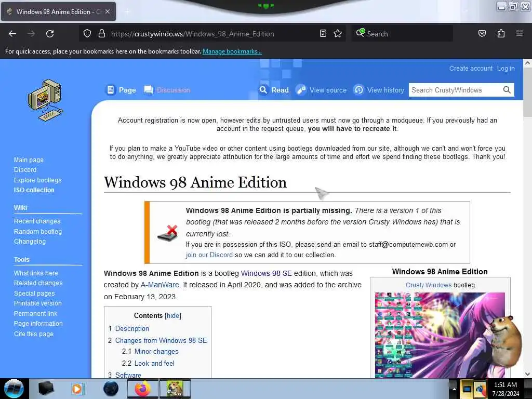Show hidden system tray icons arrow
The width and height of the screenshot is (532, 399).
tap(454, 389)
